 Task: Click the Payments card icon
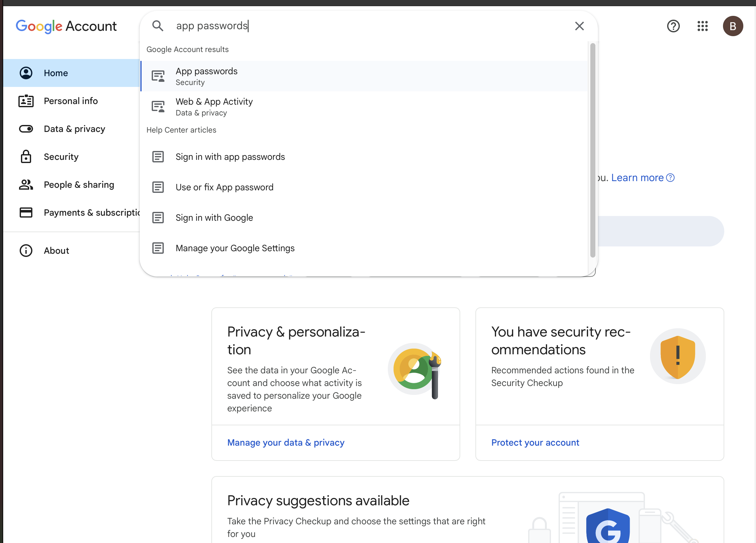tap(26, 213)
